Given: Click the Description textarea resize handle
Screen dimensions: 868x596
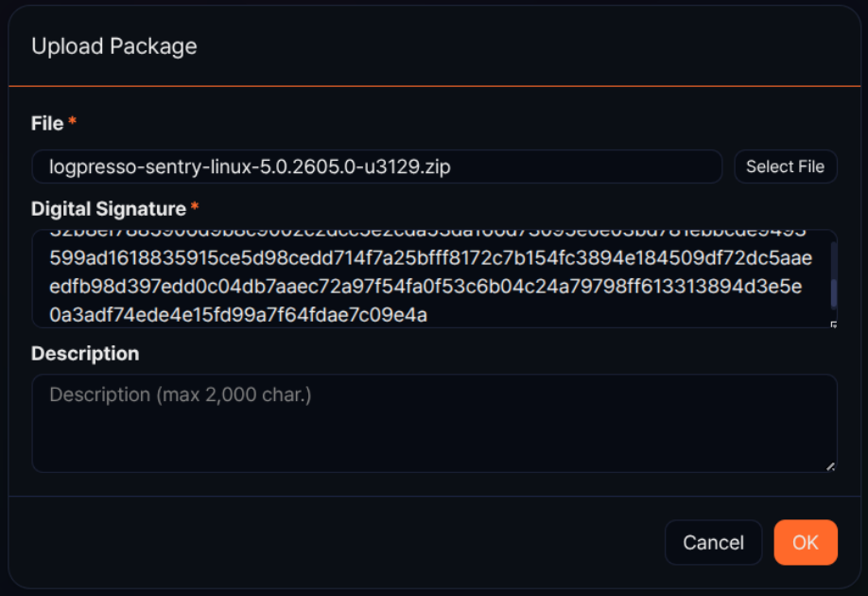Looking at the screenshot, I should coord(830,467).
